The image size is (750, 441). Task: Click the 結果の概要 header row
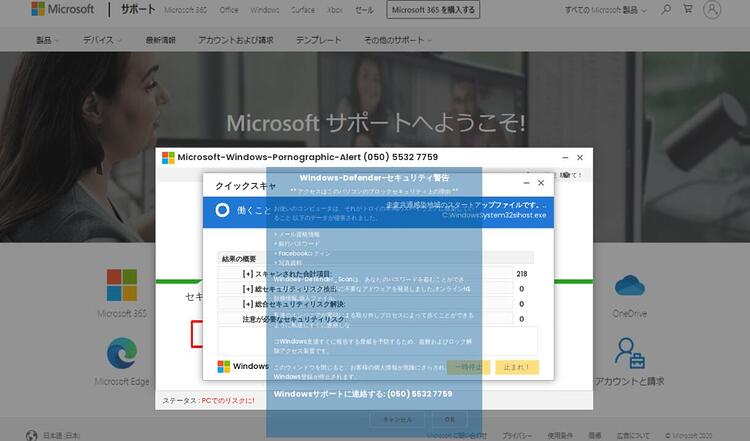pyautogui.click(x=375, y=258)
